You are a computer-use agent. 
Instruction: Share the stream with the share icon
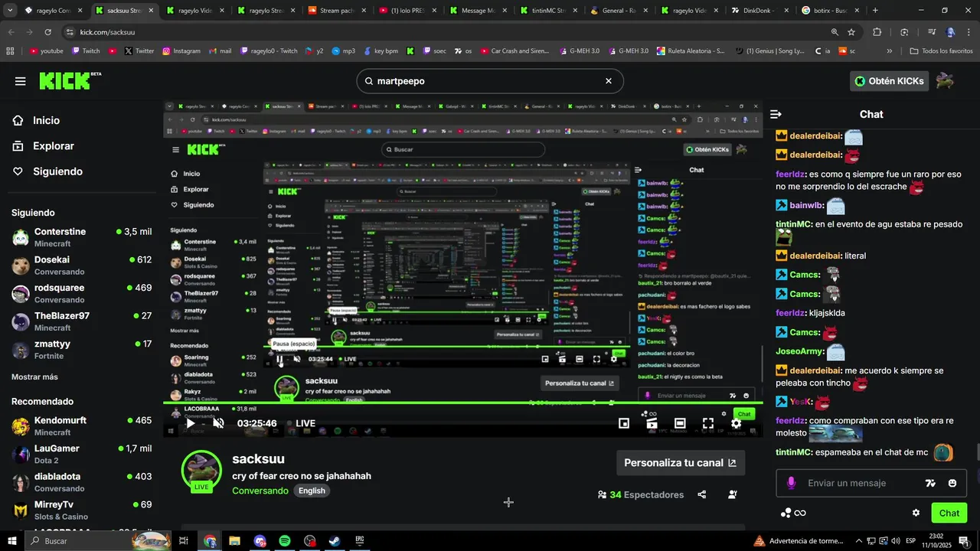[702, 495]
